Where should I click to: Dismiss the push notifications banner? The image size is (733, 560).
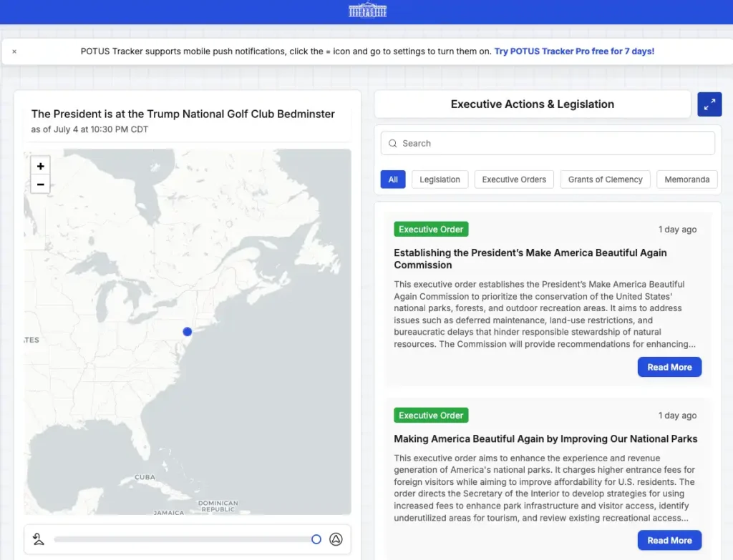tap(14, 51)
